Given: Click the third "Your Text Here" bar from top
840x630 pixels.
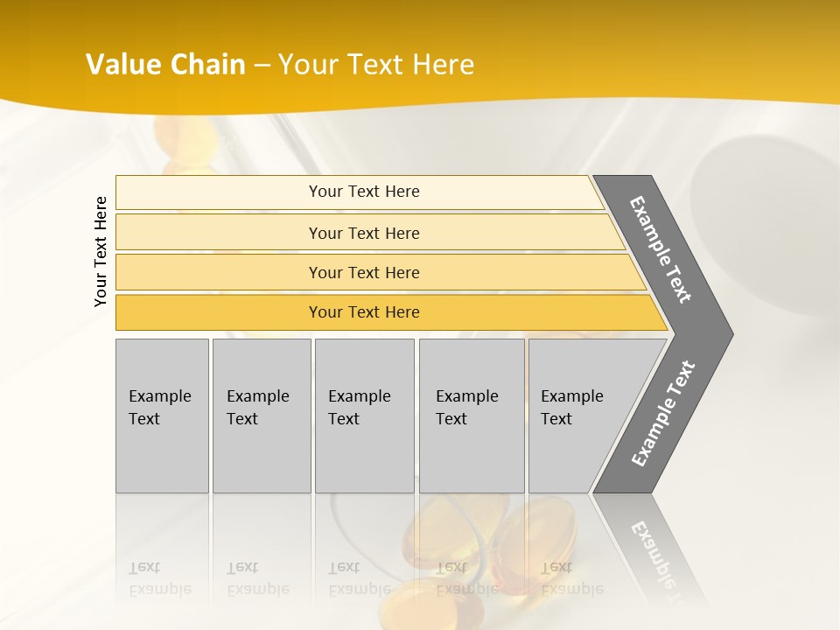Looking at the screenshot, I should [x=363, y=272].
